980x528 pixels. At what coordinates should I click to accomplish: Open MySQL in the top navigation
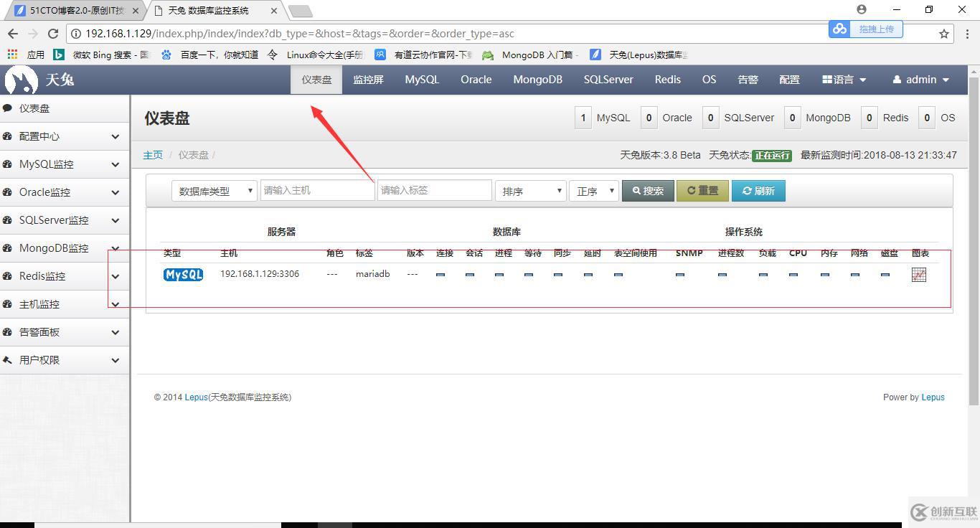pos(422,80)
